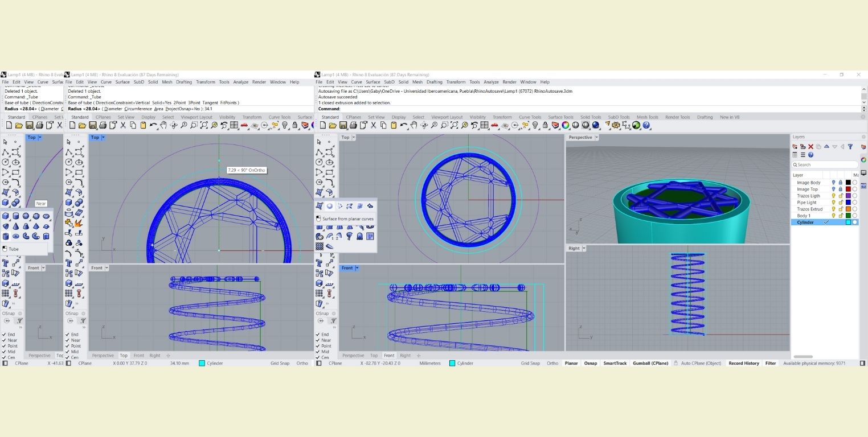868x437 pixels.
Task: Click Zoom Extents in the right window toolbar
Action: tap(454, 125)
